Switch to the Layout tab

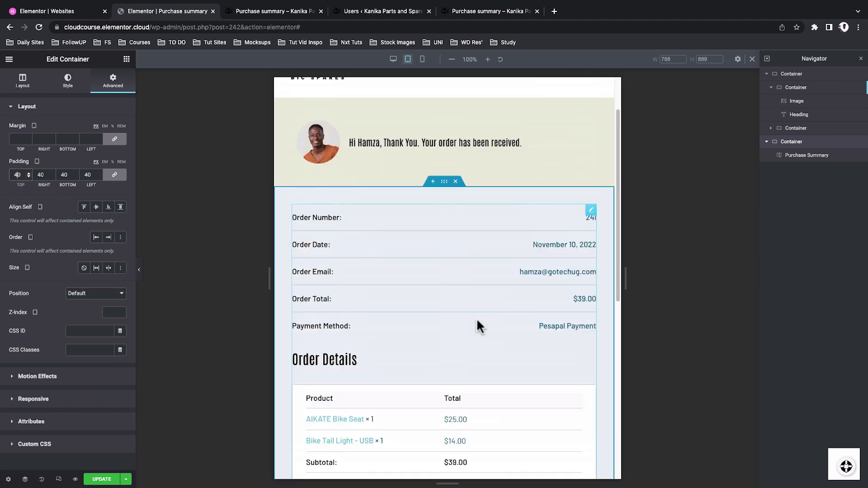pyautogui.click(x=23, y=81)
